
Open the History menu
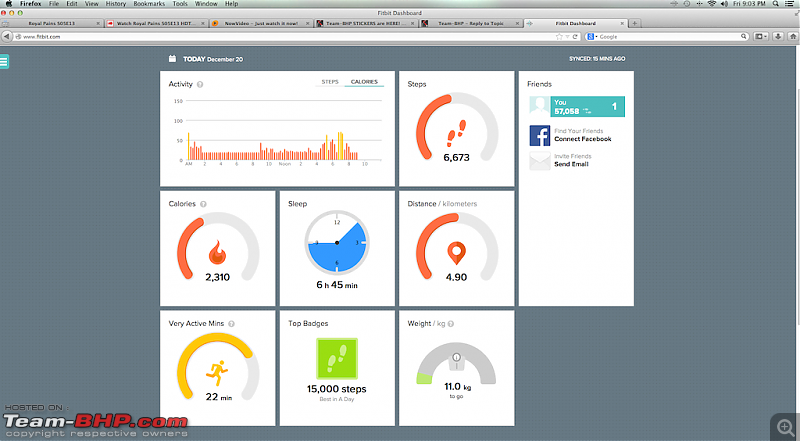[116, 4]
